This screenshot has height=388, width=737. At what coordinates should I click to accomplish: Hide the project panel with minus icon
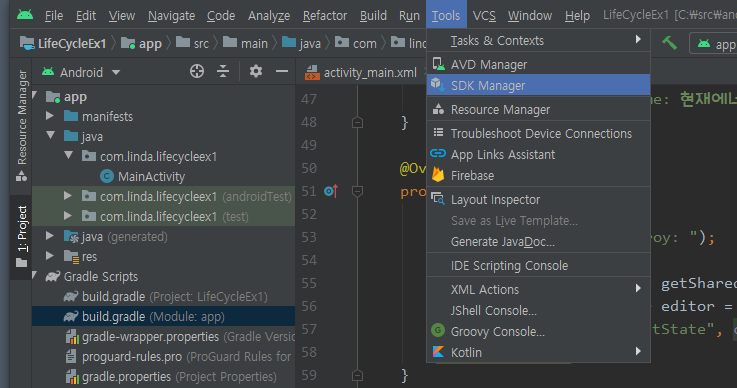pyautogui.click(x=282, y=71)
